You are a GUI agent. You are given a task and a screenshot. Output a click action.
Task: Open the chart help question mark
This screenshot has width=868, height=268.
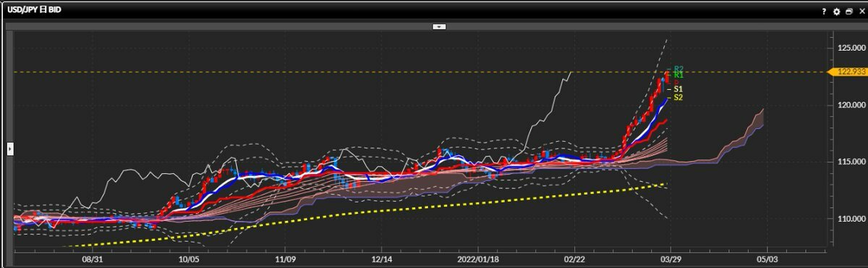pos(824,12)
